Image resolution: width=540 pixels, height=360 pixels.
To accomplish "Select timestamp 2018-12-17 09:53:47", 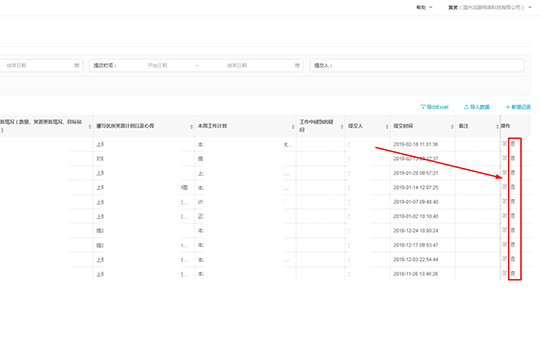I will (416, 245).
